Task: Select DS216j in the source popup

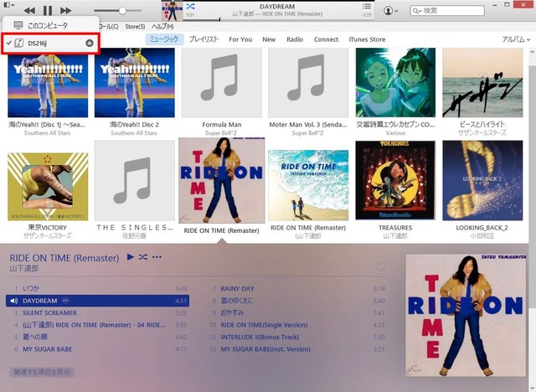Action: point(50,43)
